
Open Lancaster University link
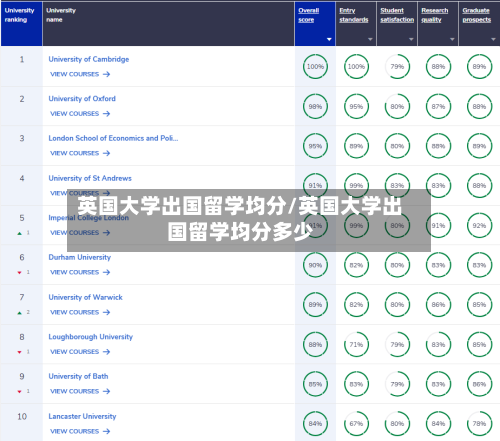[82, 416]
